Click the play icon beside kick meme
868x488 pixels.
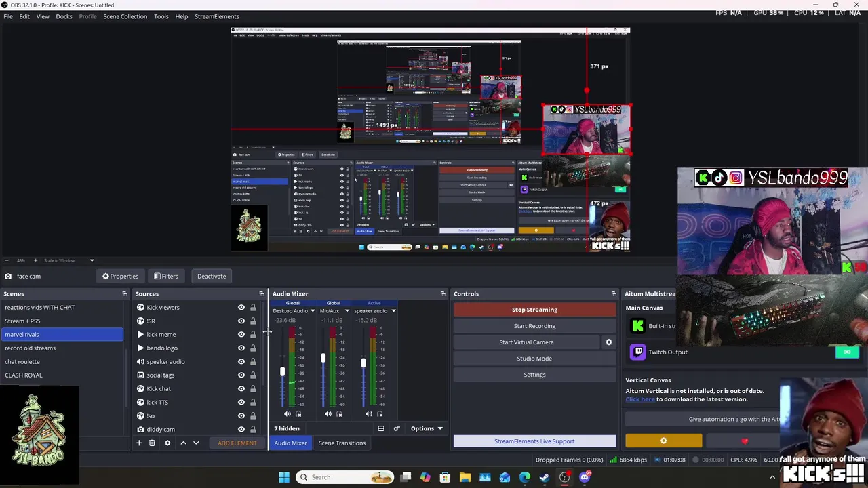point(140,334)
